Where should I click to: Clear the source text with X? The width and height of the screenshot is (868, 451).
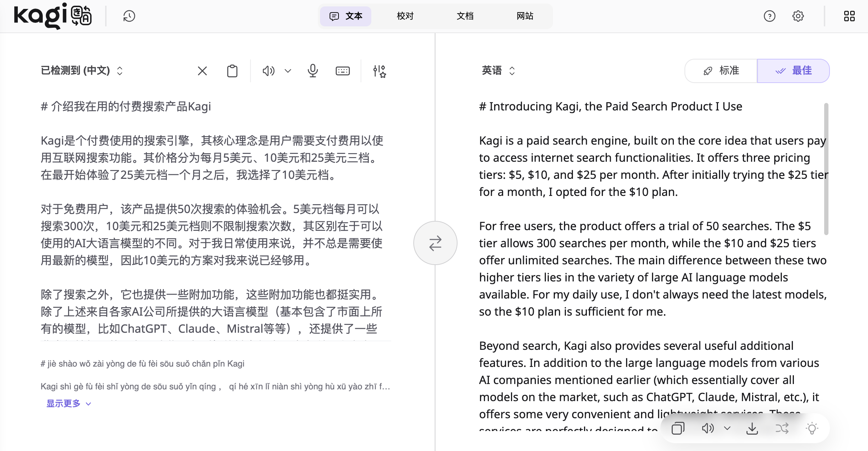coord(202,71)
